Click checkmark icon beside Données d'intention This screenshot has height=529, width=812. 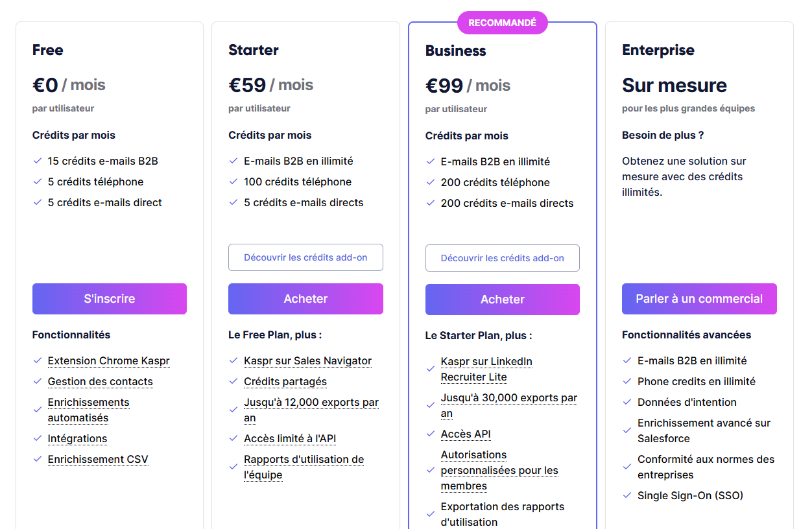[x=627, y=403]
